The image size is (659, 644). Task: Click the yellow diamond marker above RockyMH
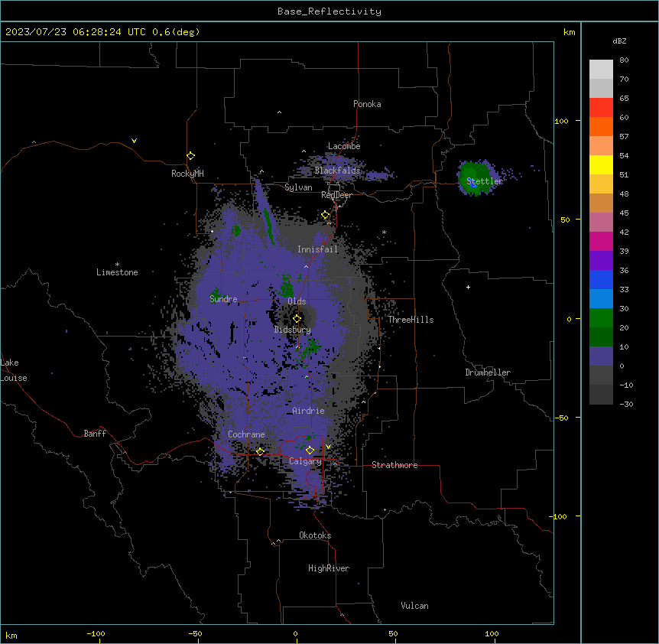point(191,156)
